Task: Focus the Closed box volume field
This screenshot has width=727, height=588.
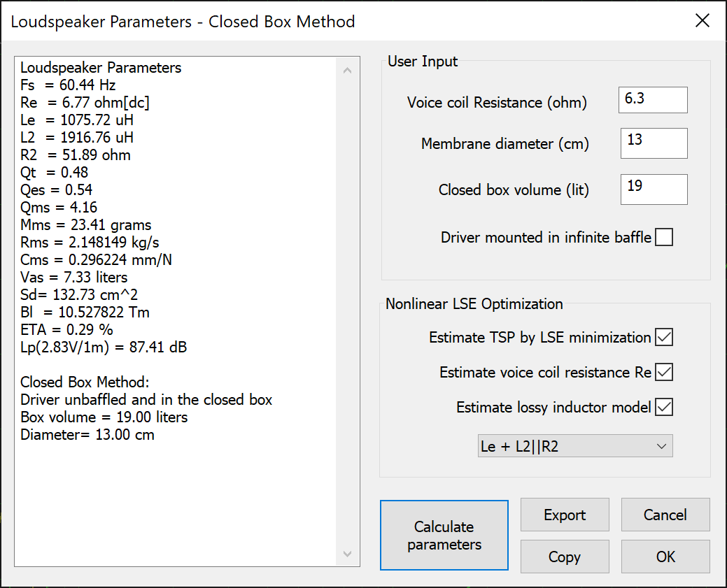Action: tap(654, 189)
